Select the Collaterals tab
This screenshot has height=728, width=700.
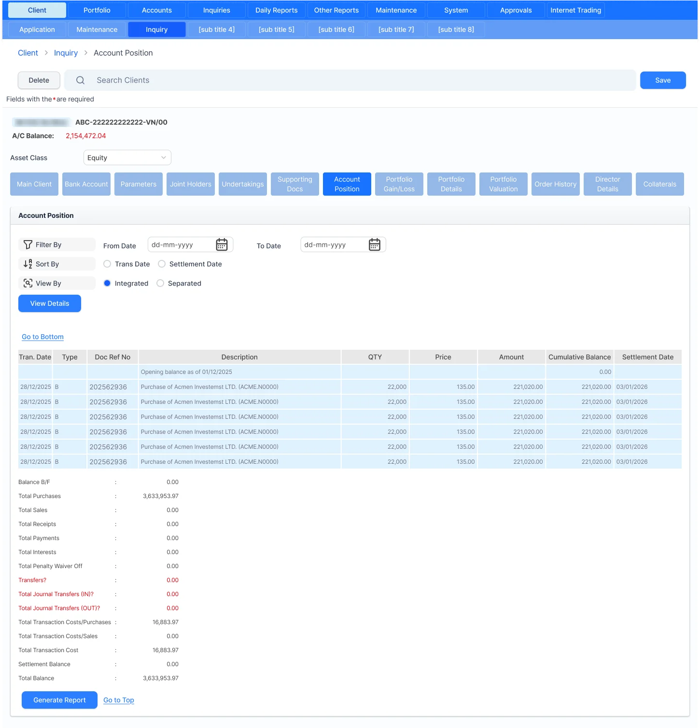click(x=660, y=184)
